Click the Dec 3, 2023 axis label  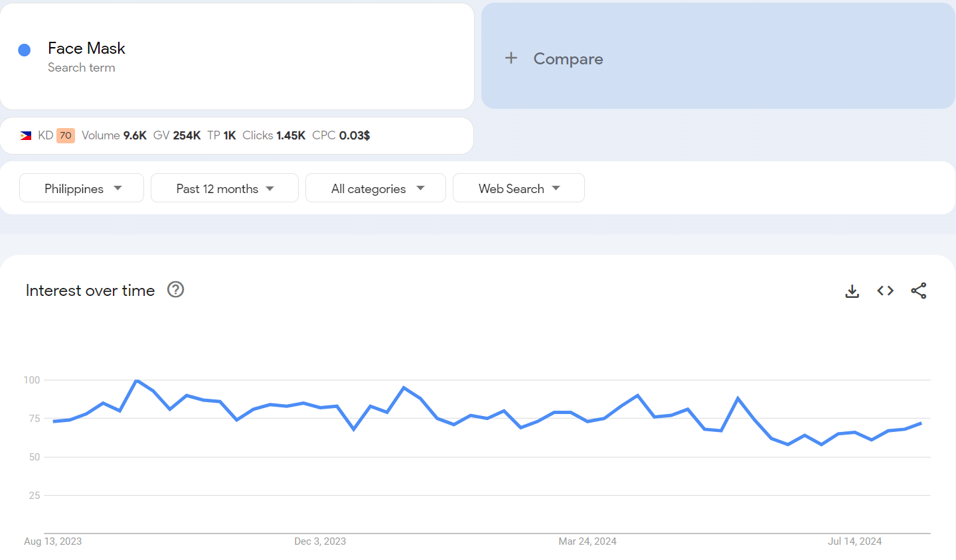point(320,541)
